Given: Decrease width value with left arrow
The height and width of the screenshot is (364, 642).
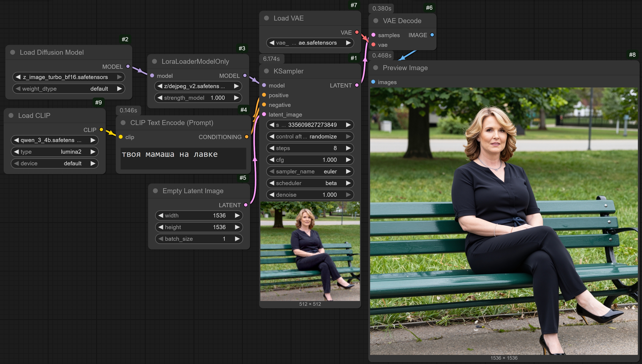Looking at the screenshot, I should coord(161,215).
